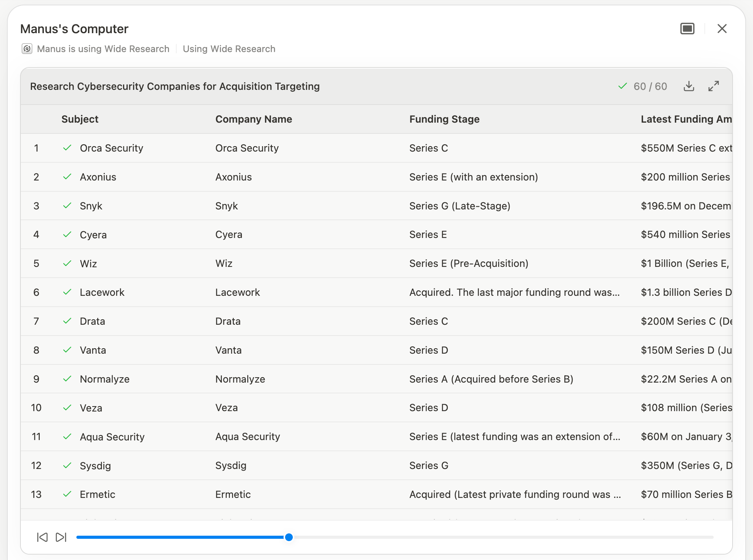Click the screen view icon beside close
Image resolution: width=753 pixels, height=560 pixels.
tap(687, 29)
